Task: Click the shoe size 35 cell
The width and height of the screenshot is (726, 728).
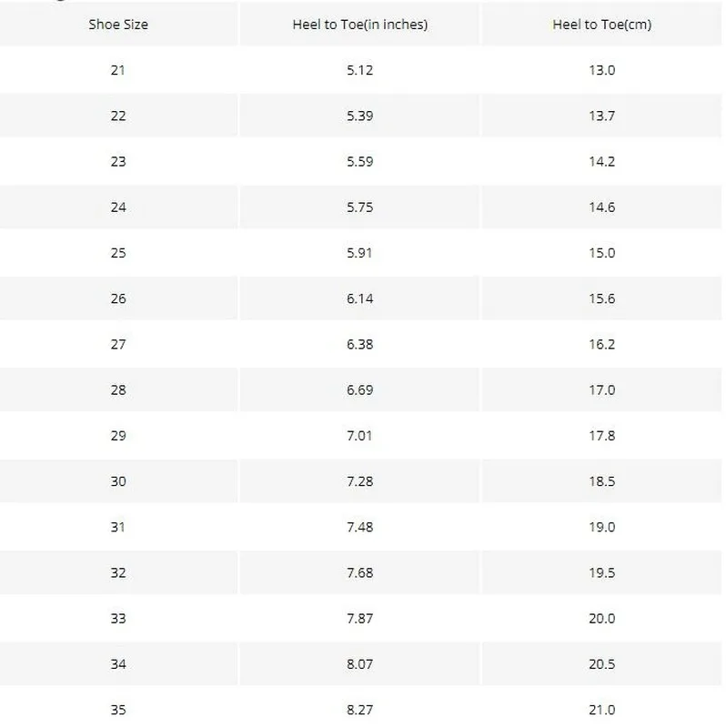Action: (x=118, y=710)
